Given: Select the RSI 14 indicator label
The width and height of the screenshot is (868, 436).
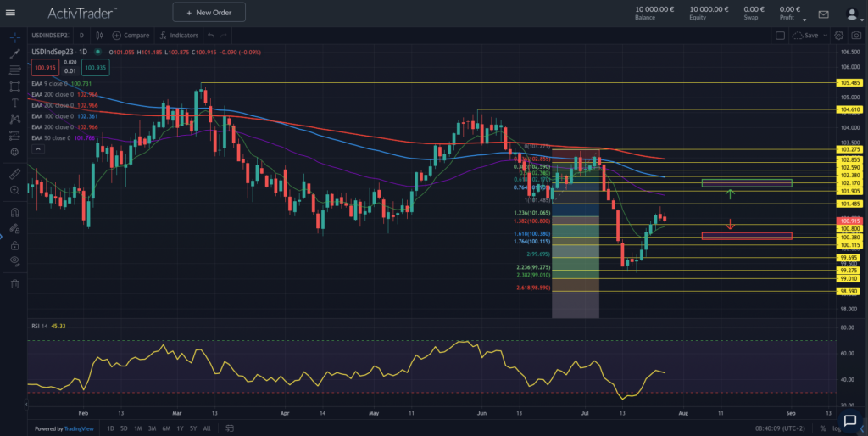Looking at the screenshot, I should 39,326.
